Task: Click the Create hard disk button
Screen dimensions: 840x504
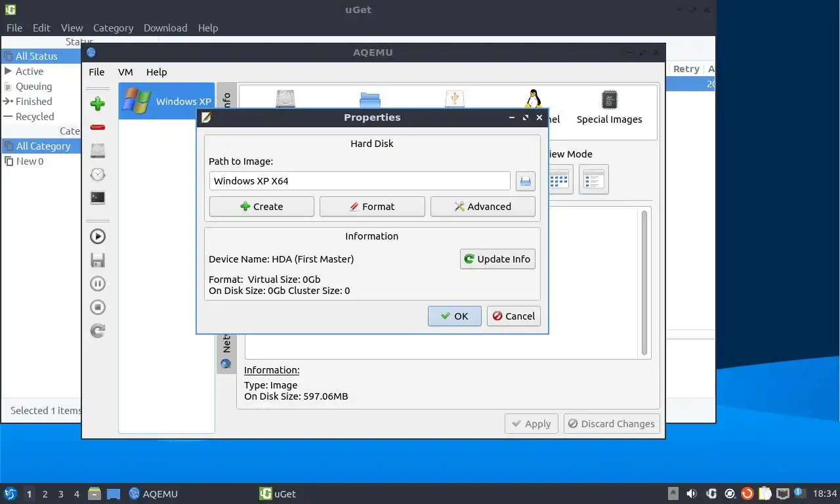Action: click(262, 206)
